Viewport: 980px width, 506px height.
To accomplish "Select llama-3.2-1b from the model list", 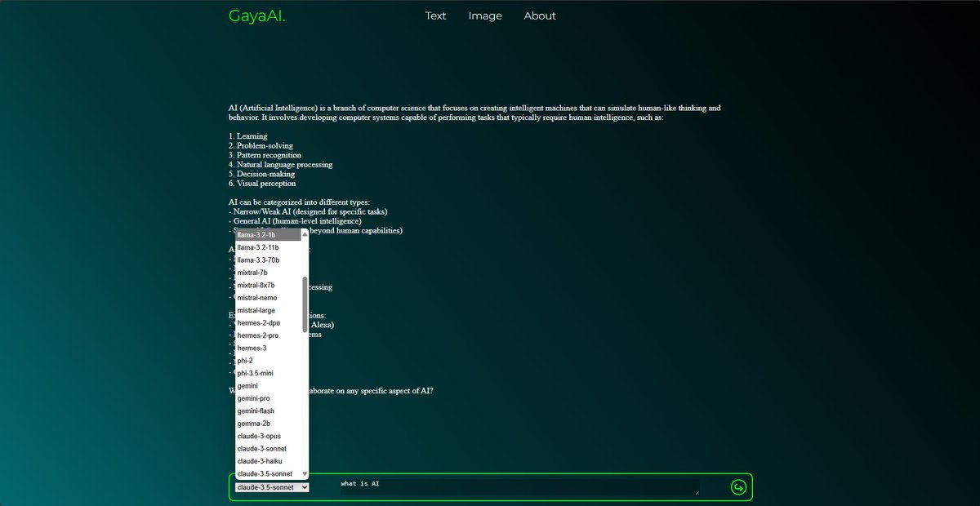I will (268, 234).
